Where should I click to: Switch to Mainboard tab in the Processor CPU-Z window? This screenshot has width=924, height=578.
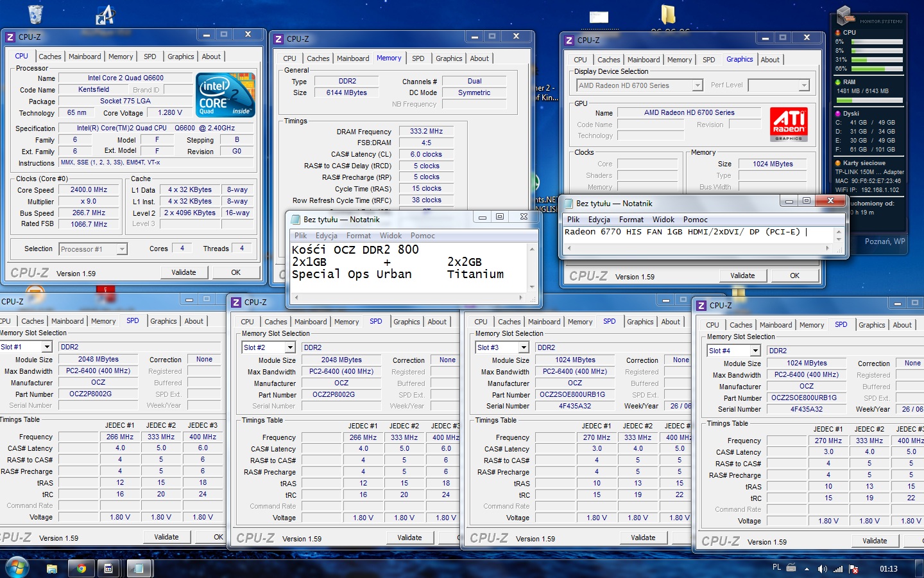coord(85,57)
